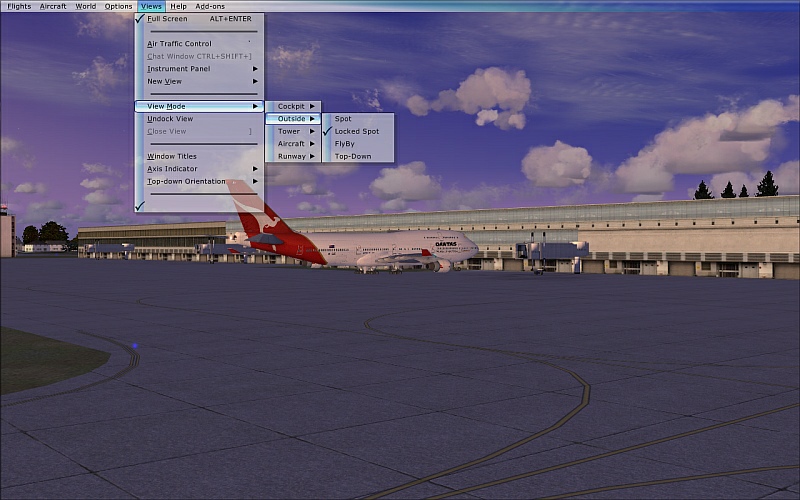Open the Aircraft menu
800x500 pixels.
click(53, 6)
